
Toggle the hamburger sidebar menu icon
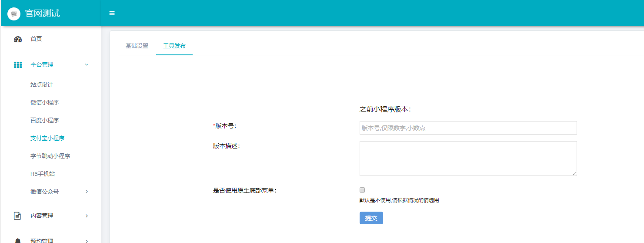pos(112,13)
